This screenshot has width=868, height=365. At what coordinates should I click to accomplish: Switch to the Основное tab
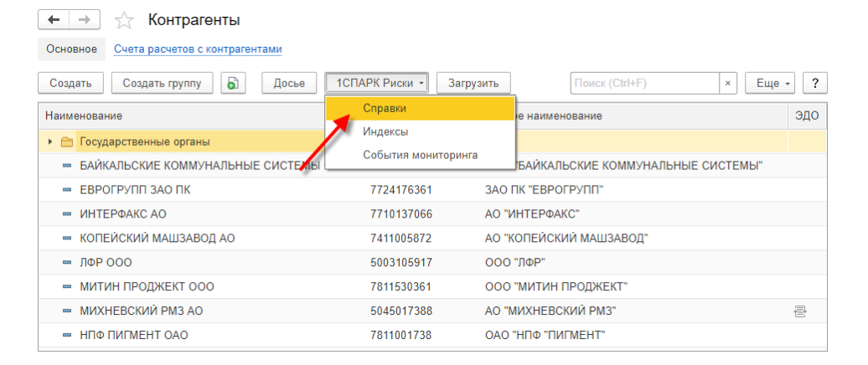[x=71, y=49]
